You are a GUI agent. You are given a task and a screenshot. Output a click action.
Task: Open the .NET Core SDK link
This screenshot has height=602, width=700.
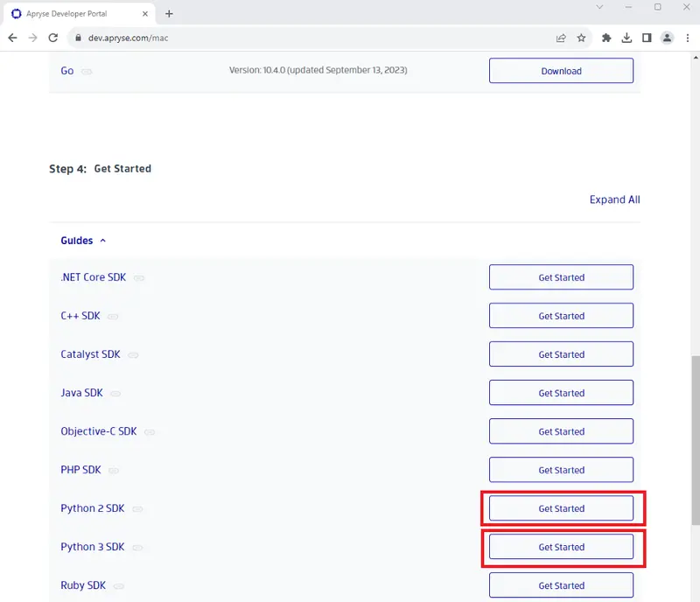(93, 276)
